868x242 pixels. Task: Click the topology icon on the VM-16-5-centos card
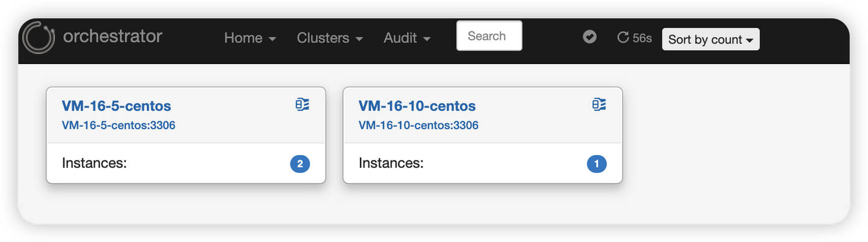[x=302, y=104]
